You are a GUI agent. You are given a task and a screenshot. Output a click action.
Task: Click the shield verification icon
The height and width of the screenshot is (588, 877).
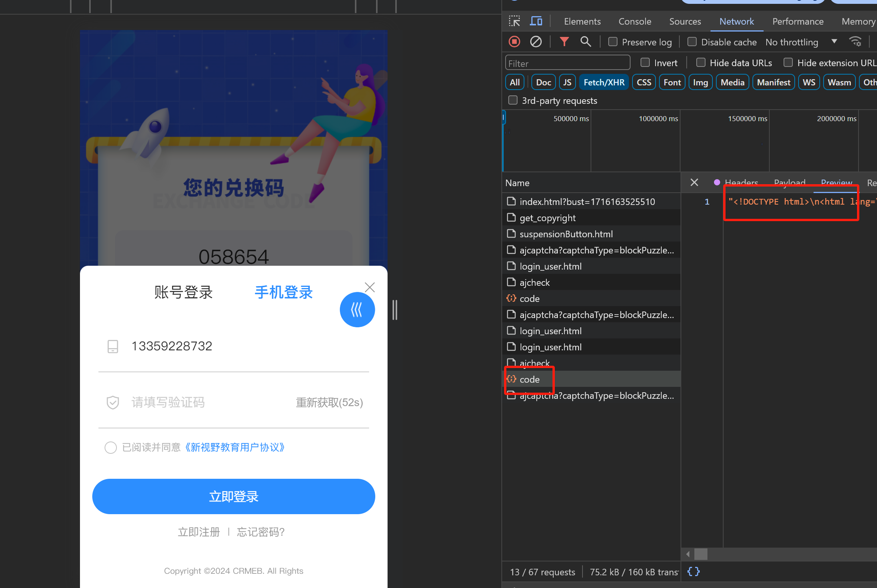pos(113,403)
